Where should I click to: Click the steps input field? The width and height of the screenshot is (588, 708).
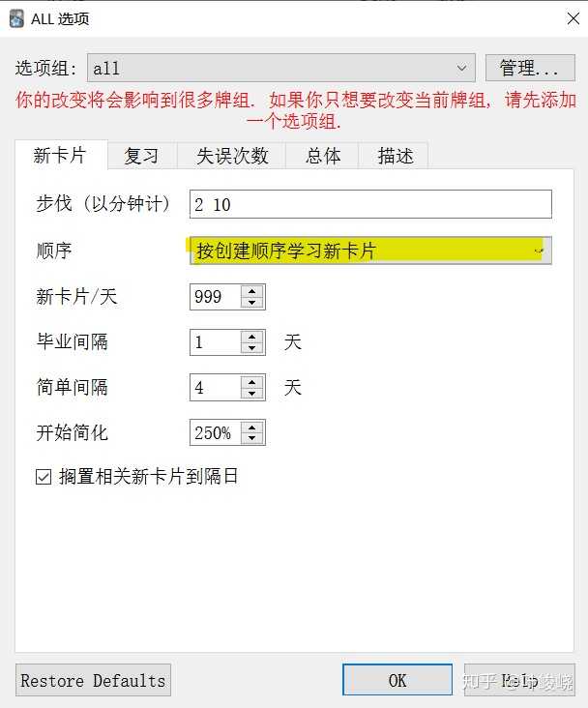click(x=369, y=204)
